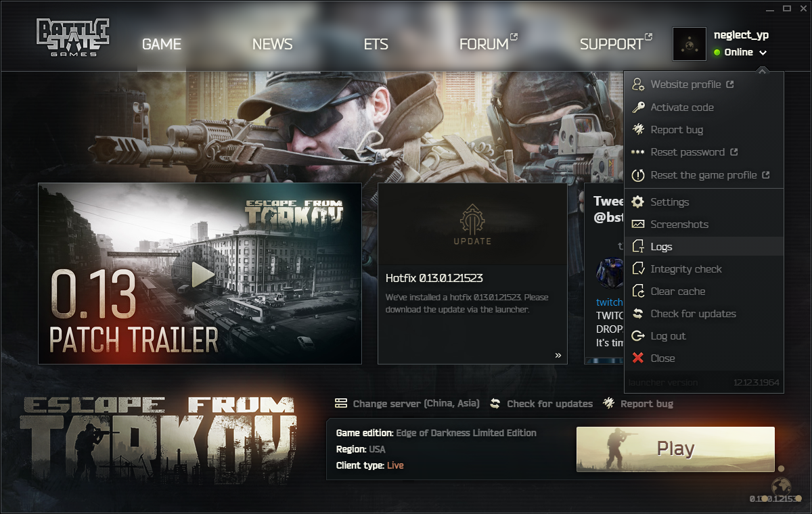Image resolution: width=812 pixels, height=514 pixels.
Task: Click the Escape from Tarkov logo at bottom left
Action: tap(158, 442)
